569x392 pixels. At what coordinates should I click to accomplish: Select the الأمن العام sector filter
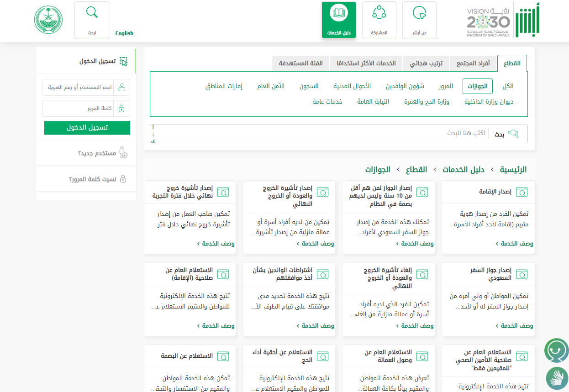(x=271, y=86)
